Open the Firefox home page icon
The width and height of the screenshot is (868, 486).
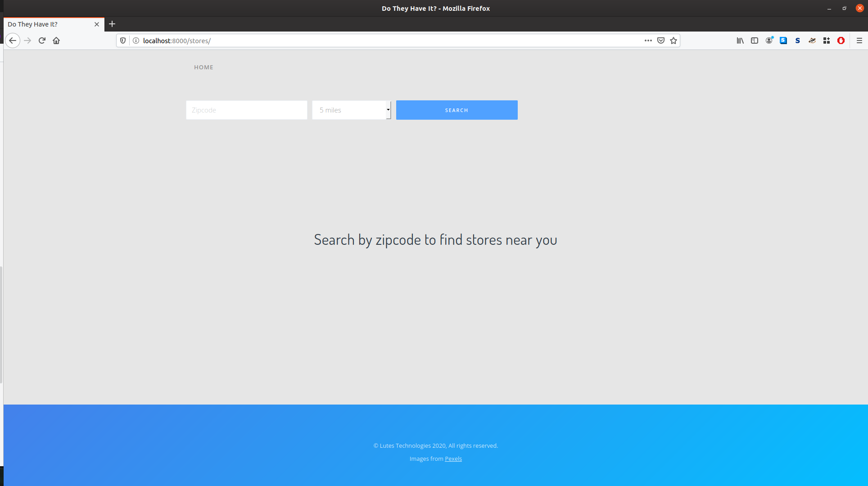click(x=56, y=40)
